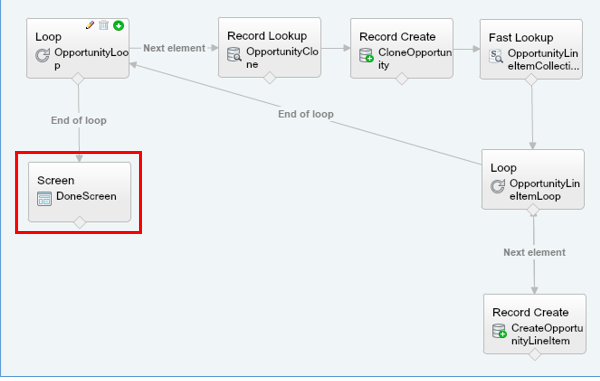Select the connector diamond under OpportunityLoop
Image resolution: width=600 pixels, height=381 pixels.
78,79
